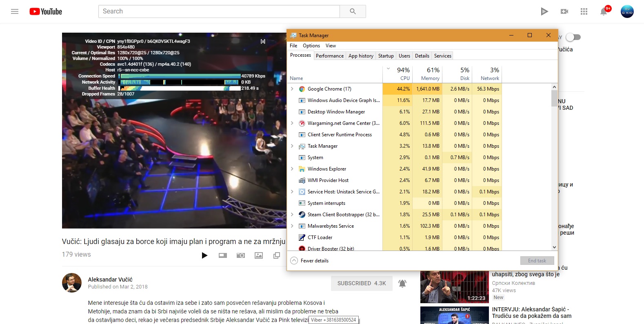644x324 pixels.
Task: Go to YouTube home via logo
Action: 46,11
